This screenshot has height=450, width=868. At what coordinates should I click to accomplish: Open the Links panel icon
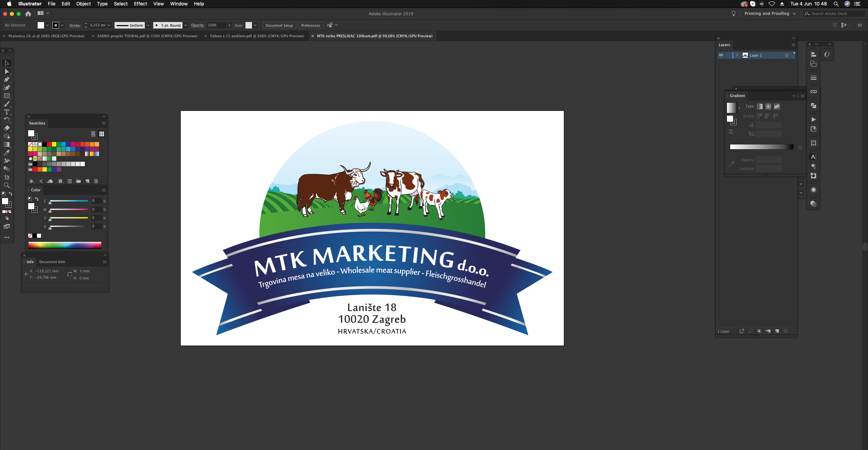[813, 92]
